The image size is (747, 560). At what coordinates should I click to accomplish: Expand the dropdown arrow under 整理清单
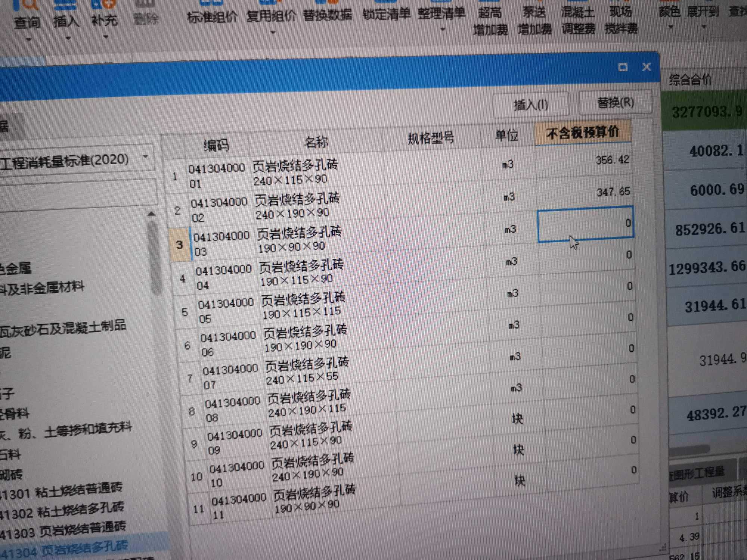click(x=443, y=29)
